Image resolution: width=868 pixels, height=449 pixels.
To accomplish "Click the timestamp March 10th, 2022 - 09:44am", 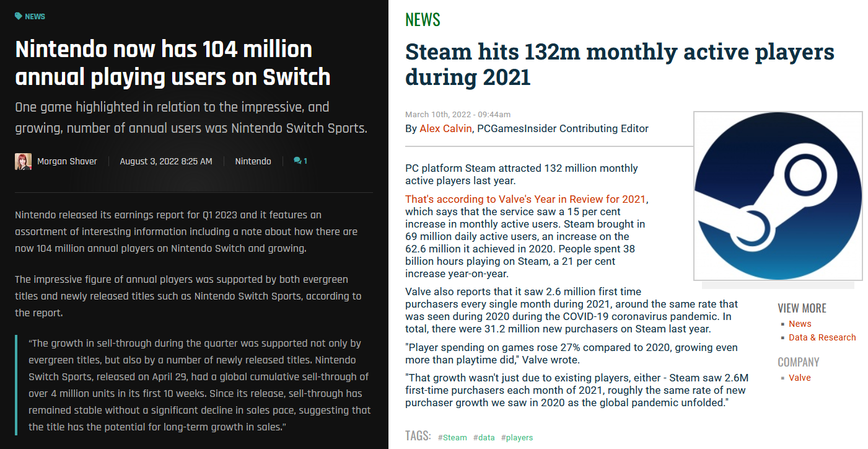I will coord(458,114).
